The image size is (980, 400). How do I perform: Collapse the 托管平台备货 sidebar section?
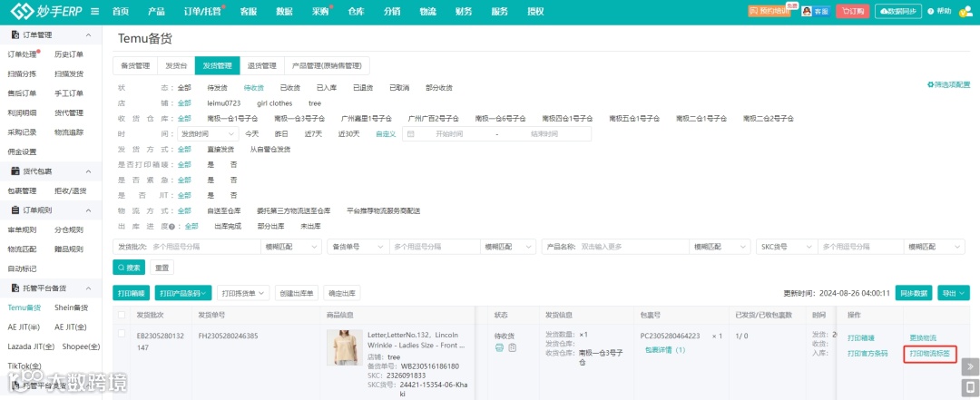coord(88,288)
